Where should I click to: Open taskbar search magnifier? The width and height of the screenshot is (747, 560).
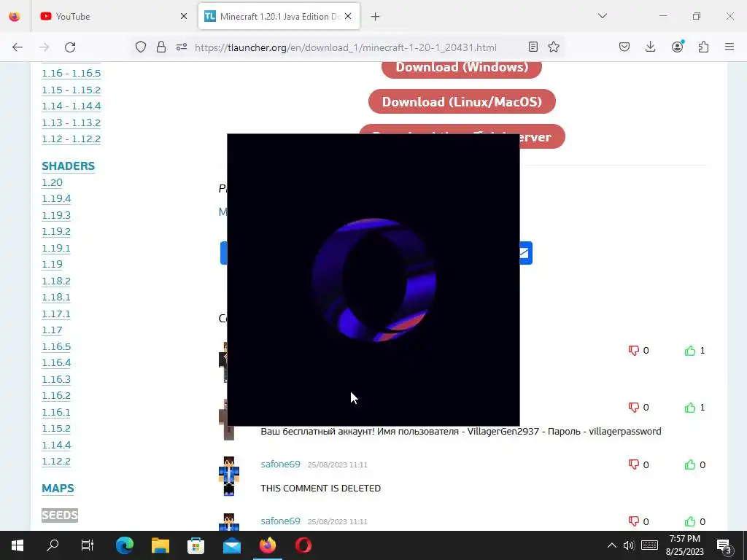53,545
